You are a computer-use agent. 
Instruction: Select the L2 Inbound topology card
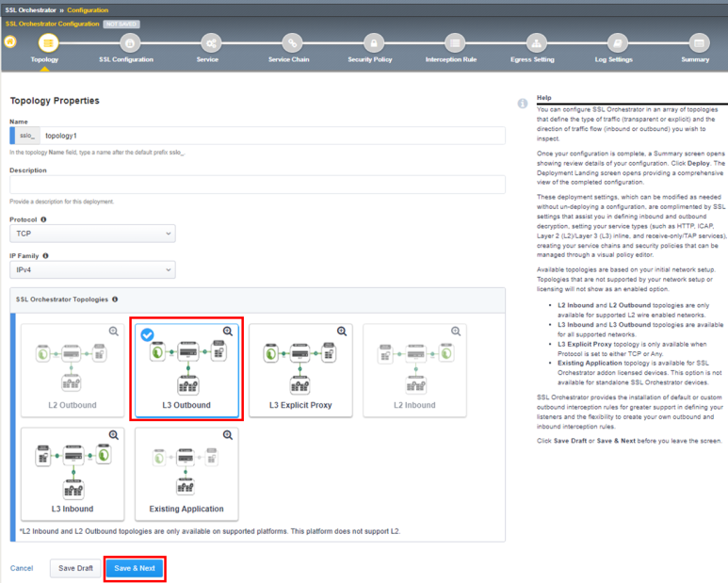coord(414,370)
